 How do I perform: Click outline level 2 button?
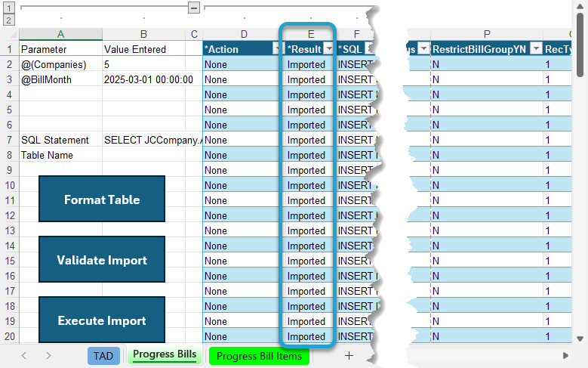(9, 20)
